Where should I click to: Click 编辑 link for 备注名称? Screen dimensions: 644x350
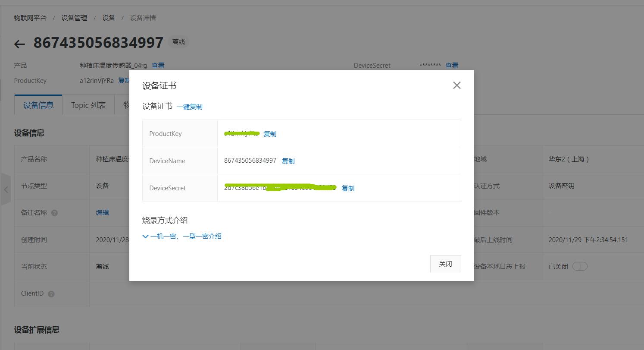(x=102, y=212)
